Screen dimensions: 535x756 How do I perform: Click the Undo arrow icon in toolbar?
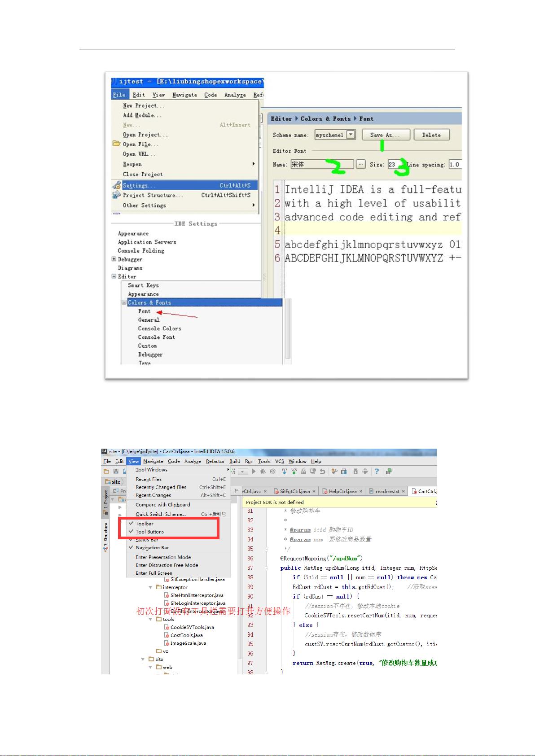pos(322,471)
